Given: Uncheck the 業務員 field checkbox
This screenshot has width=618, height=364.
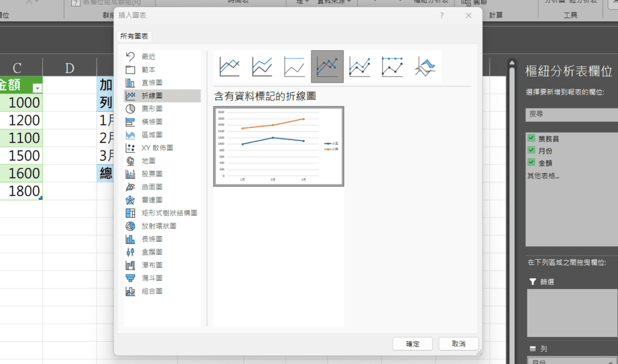Looking at the screenshot, I should coord(531,138).
